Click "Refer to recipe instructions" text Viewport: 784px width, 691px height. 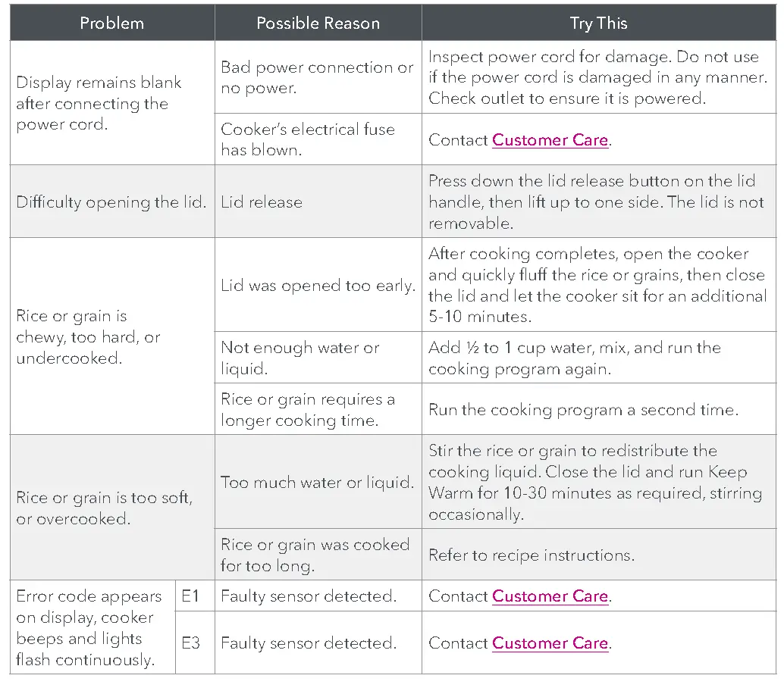point(531,555)
